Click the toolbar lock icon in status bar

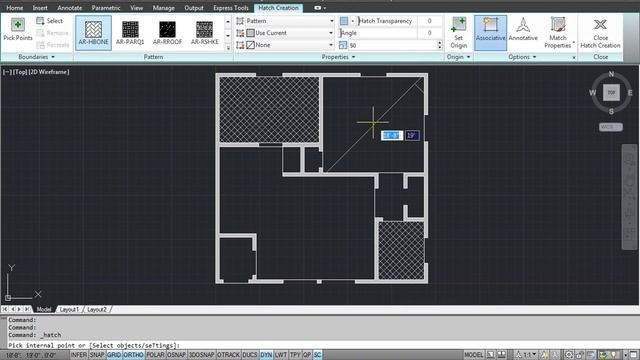pyautogui.click(x=580, y=355)
